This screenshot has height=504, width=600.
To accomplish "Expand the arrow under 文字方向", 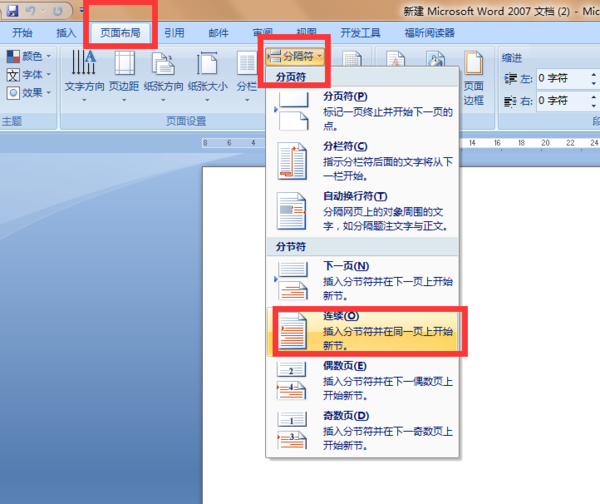I will 84,100.
